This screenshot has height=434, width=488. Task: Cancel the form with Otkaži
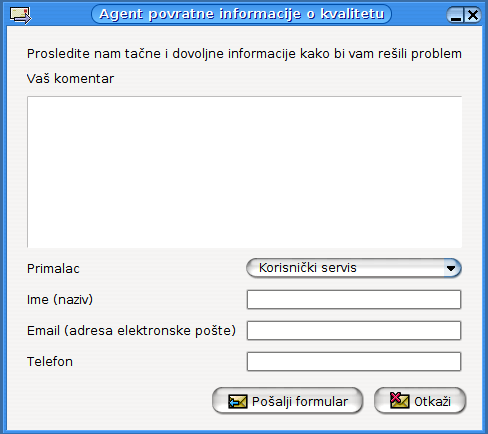tap(420, 401)
